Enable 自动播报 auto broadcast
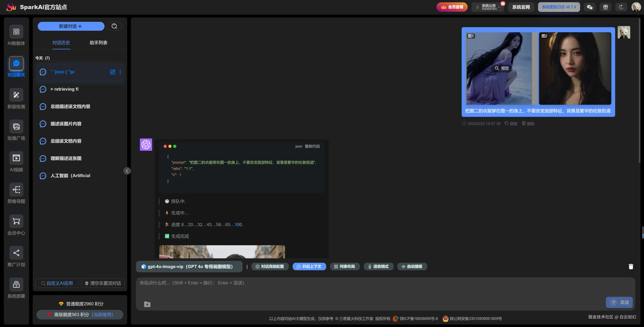This screenshot has height=327, width=644. tap(412, 266)
